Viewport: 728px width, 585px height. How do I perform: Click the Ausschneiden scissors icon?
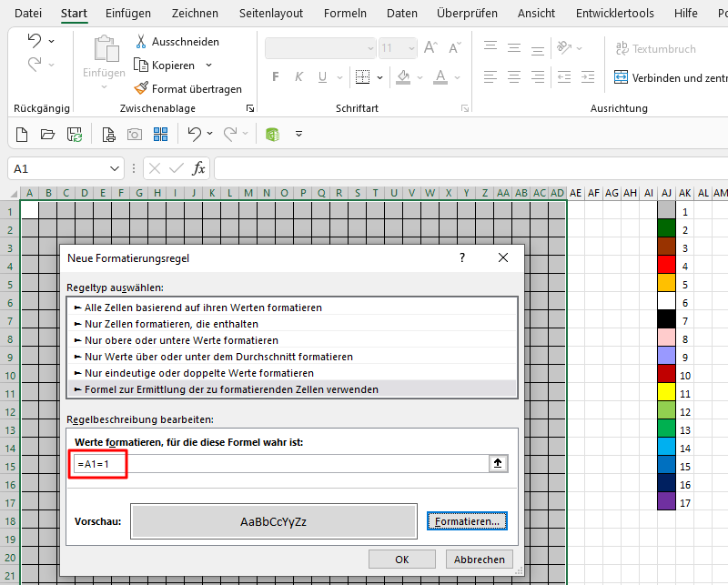(141, 42)
